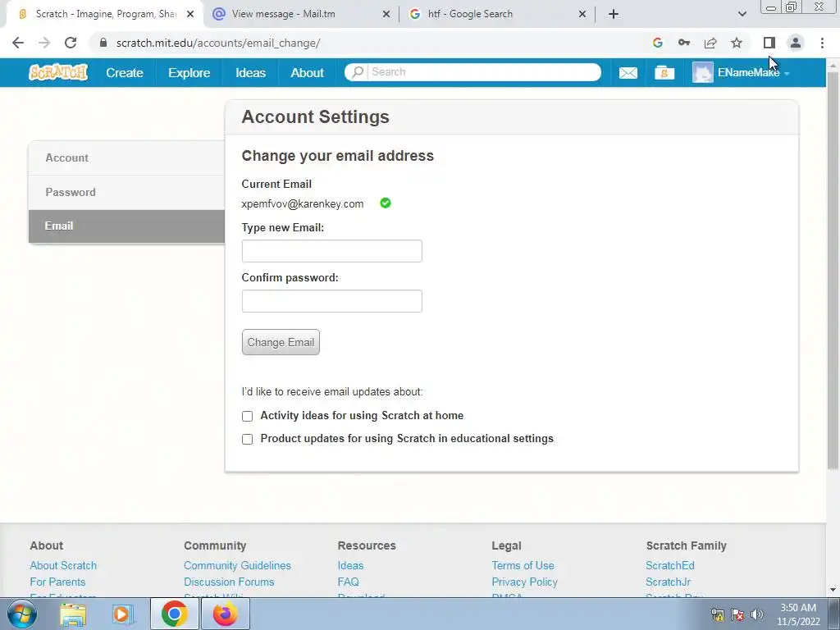Select the Scratch browser tab
Image resolution: width=840 pixels, height=630 pixels.
[104, 14]
